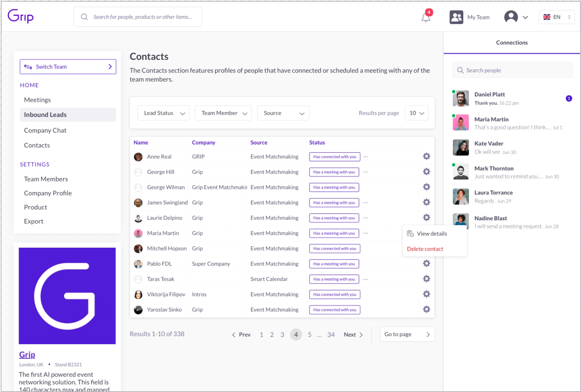
Task: Open gear settings for Taras Tesak
Action: coord(426,279)
